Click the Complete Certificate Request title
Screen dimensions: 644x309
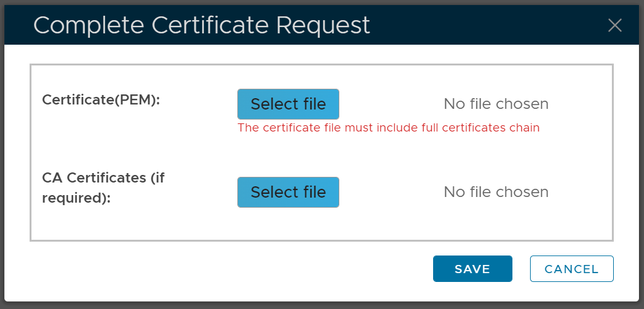[201, 25]
